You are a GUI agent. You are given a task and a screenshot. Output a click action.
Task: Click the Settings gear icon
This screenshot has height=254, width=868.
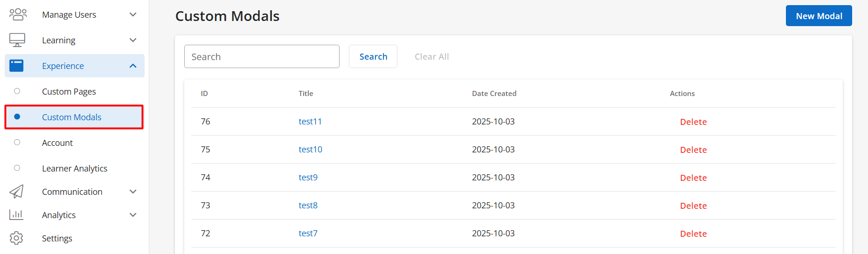pyautogui.click(x=16, y=238)
